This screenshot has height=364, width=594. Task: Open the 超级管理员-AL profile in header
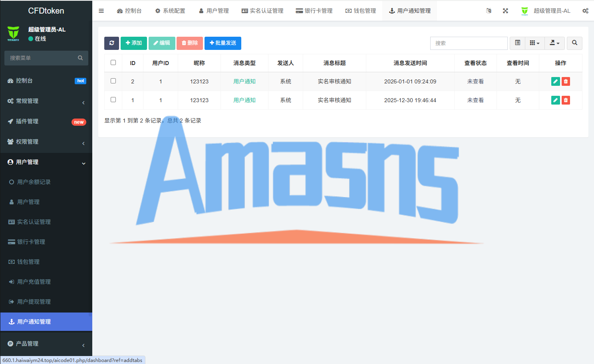546,11
